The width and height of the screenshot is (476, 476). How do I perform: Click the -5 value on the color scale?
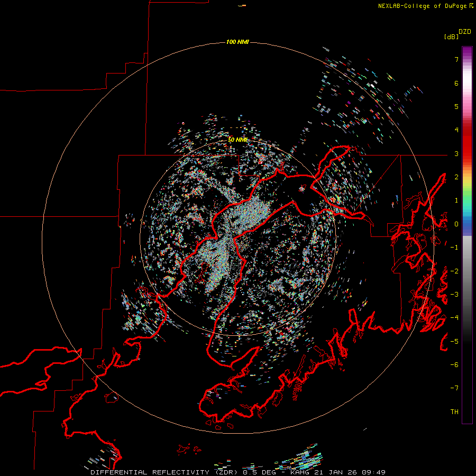pyautogui.click(x=454, y=342)
